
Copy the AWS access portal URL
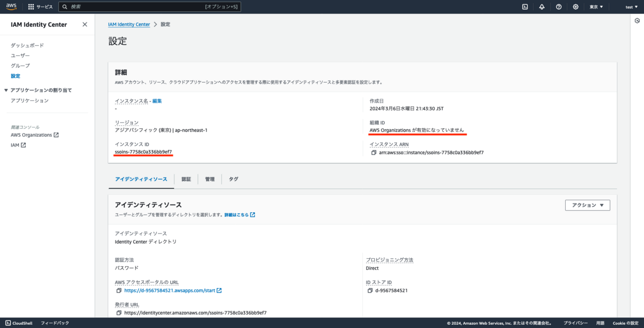[x=119, y=290]
